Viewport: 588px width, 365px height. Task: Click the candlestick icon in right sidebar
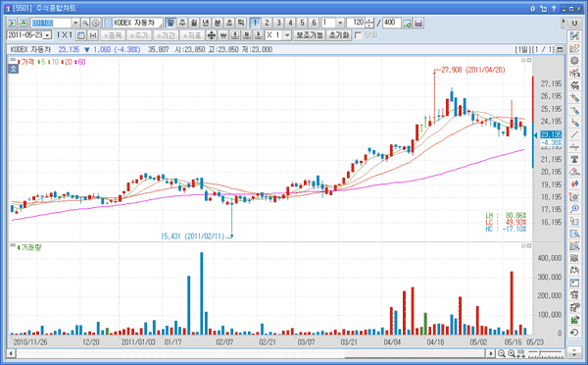574,184
